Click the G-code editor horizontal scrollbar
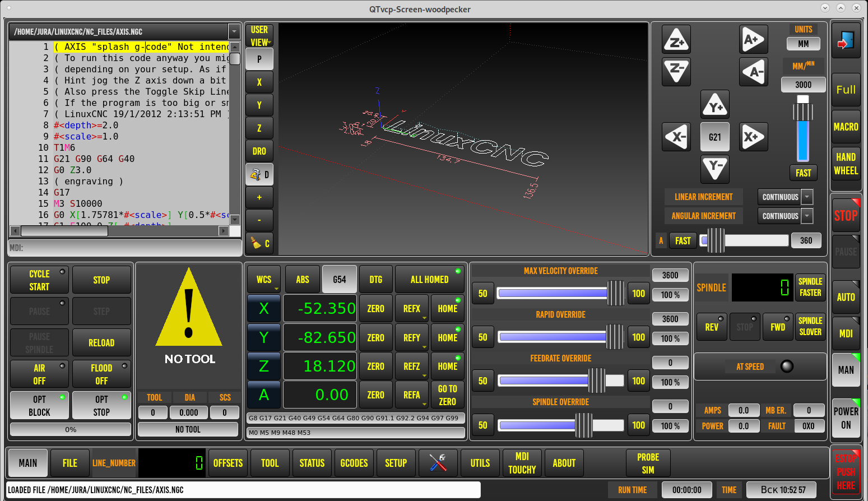Screen dimensions: 868x501 point(119,231)
